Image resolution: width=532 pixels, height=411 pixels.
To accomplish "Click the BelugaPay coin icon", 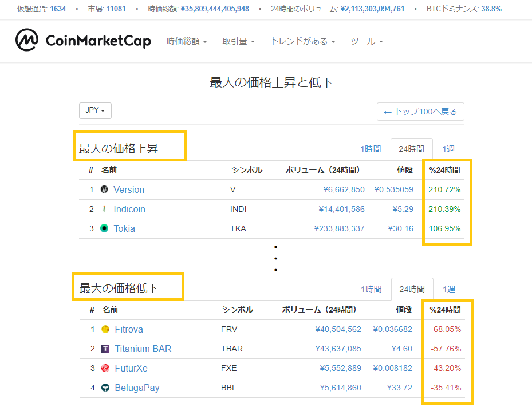I will pyautogui.click(x=105, y=388).
